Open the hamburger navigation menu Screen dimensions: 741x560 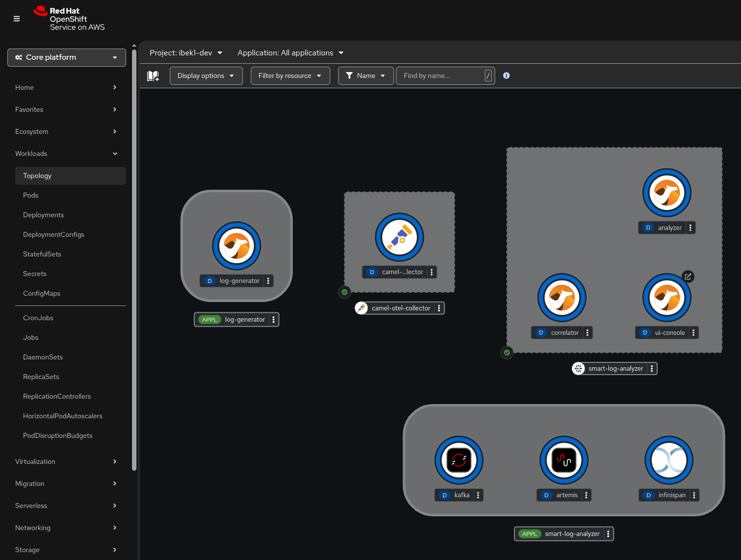(x=17, y=19)
